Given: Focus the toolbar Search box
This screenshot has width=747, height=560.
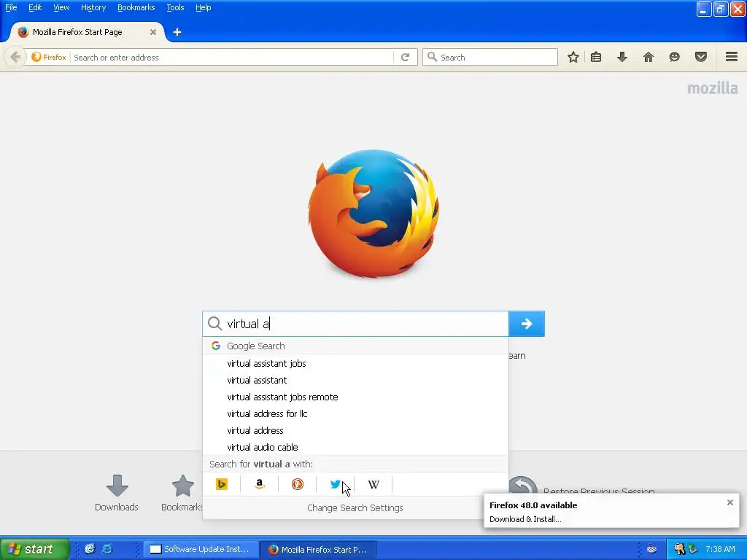Looking at the screenshot, I should pyautogui.click(x=490, y=57).
